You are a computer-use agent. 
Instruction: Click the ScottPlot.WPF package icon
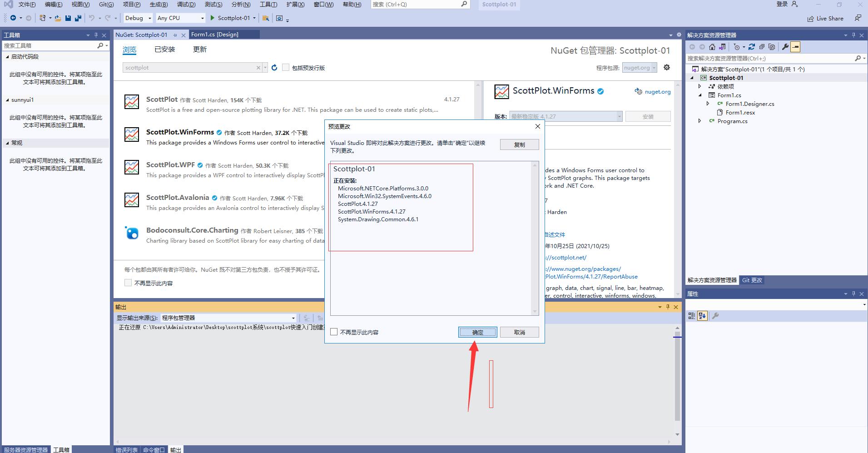(x=132, y=167)
